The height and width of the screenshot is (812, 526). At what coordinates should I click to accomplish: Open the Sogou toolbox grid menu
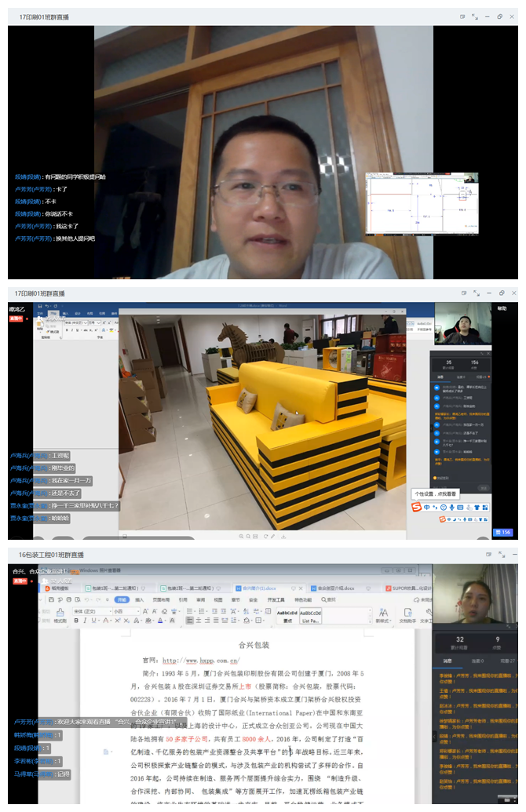[484, 507]
